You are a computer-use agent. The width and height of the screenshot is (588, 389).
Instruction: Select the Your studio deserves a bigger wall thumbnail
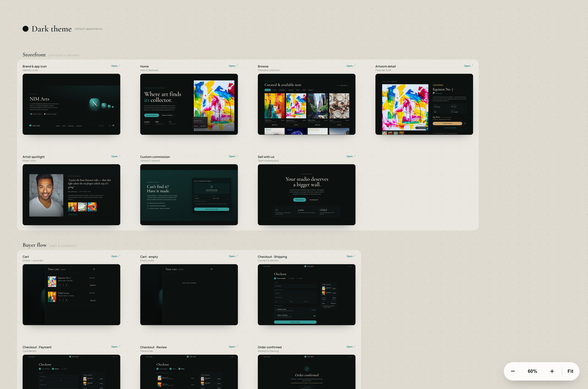(x=307, y=195)
